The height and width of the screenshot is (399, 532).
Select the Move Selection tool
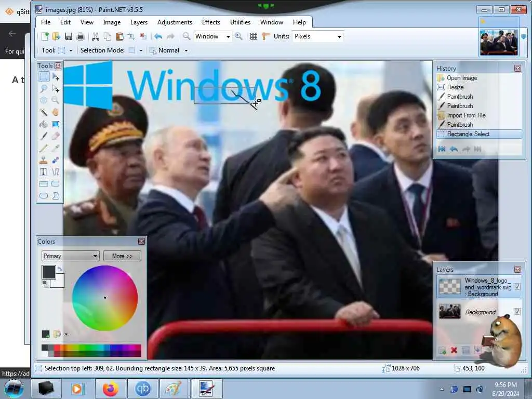56,89
